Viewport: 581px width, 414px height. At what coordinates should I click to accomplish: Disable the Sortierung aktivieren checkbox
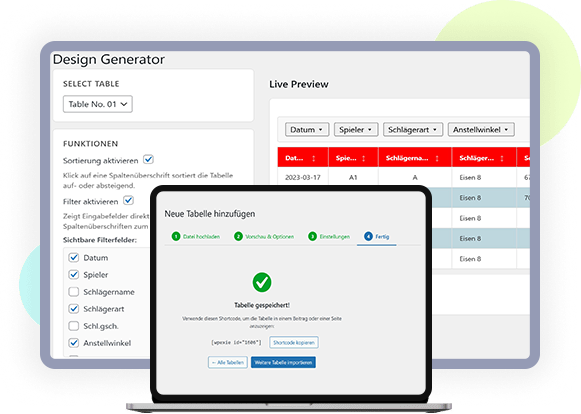pos(149,159)
